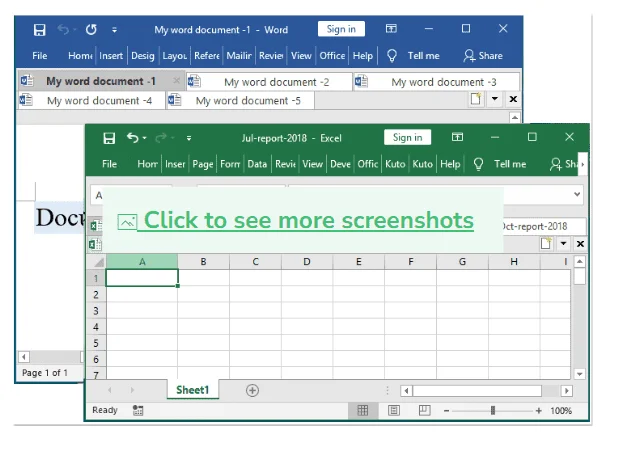The image size is (622, 451).
Task: Click Sign in on the Excel window
Action: (407, 137)
